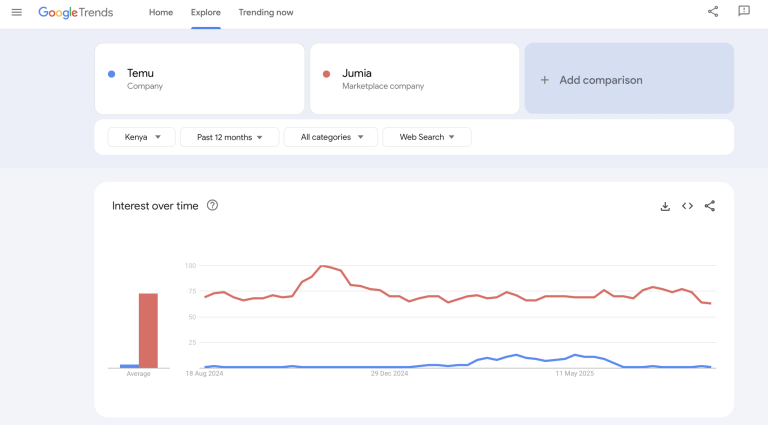Click the Google Trends logo
The width and height of the screenshot is (768, 425).
pos(76,12)
